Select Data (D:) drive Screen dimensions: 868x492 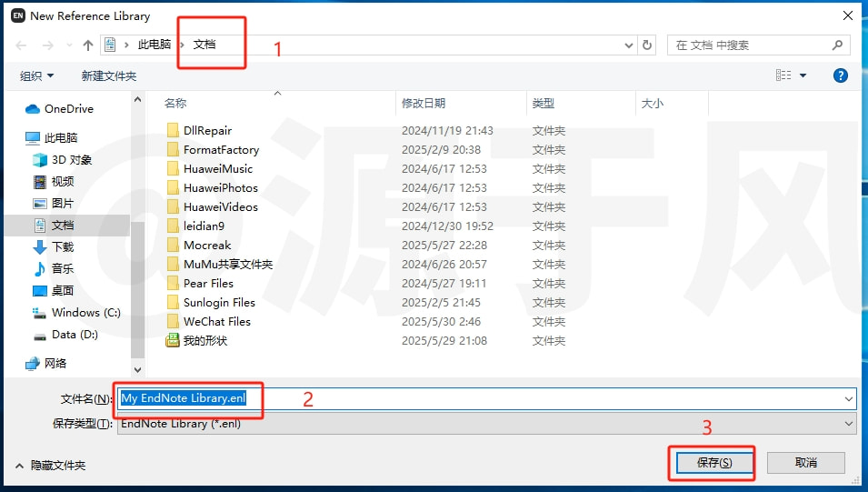point(65,334)
